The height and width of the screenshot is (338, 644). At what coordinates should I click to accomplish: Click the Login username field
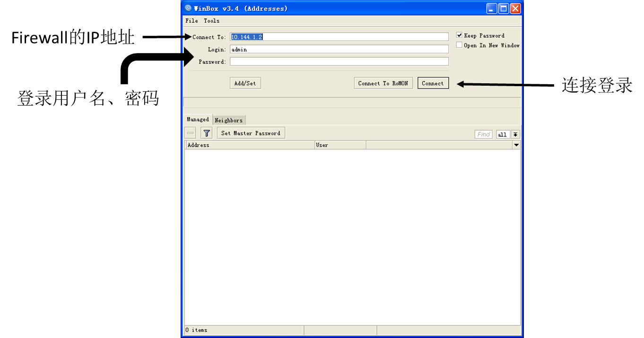[339, 49]
